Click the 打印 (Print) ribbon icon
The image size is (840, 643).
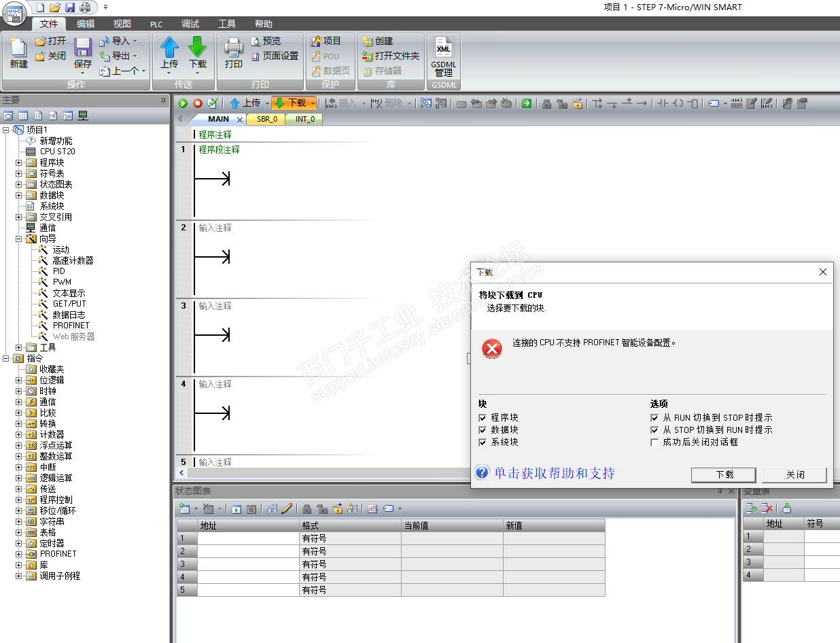pyautogui.click(x=234, y=53)
